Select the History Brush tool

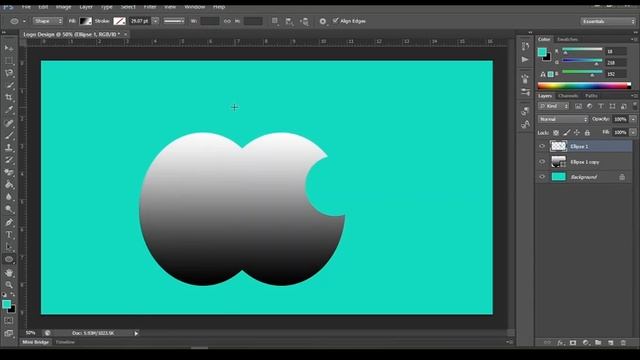[9, 160]
